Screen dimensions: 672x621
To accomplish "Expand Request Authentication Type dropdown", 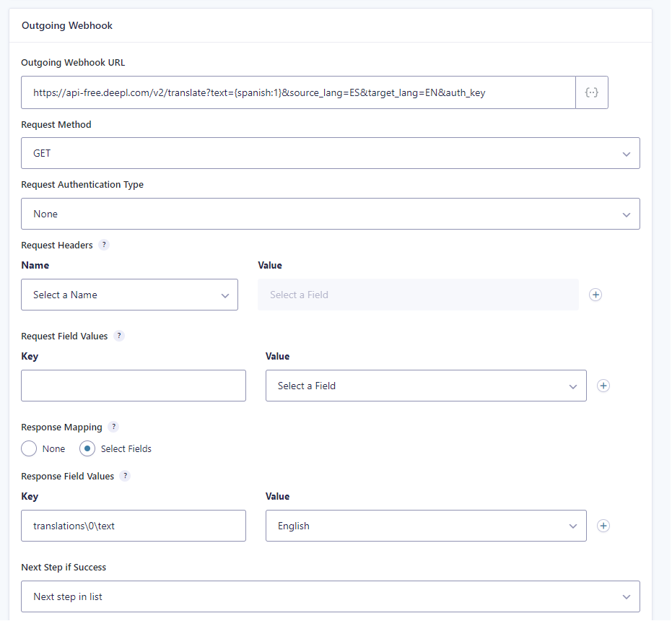I will click(x=330, y=214).
